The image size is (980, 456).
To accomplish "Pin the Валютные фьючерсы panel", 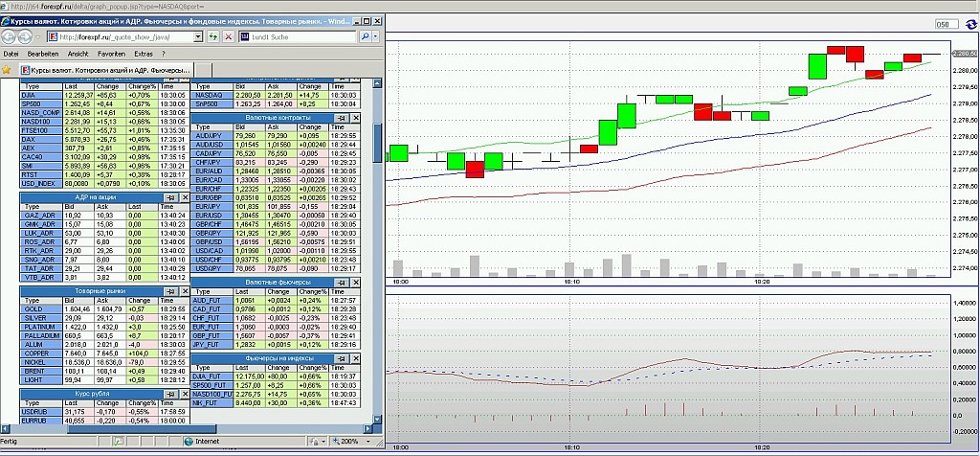I will tap(342, 284).
